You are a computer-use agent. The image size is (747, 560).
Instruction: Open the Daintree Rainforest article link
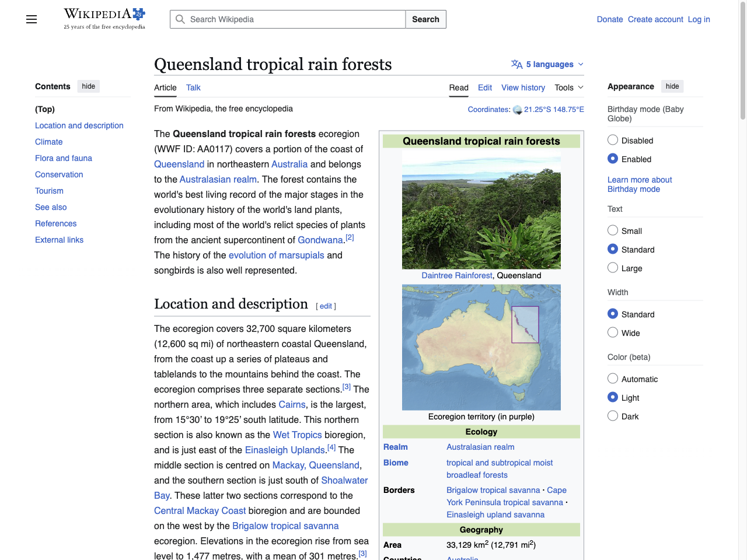(x=456, y=275)
